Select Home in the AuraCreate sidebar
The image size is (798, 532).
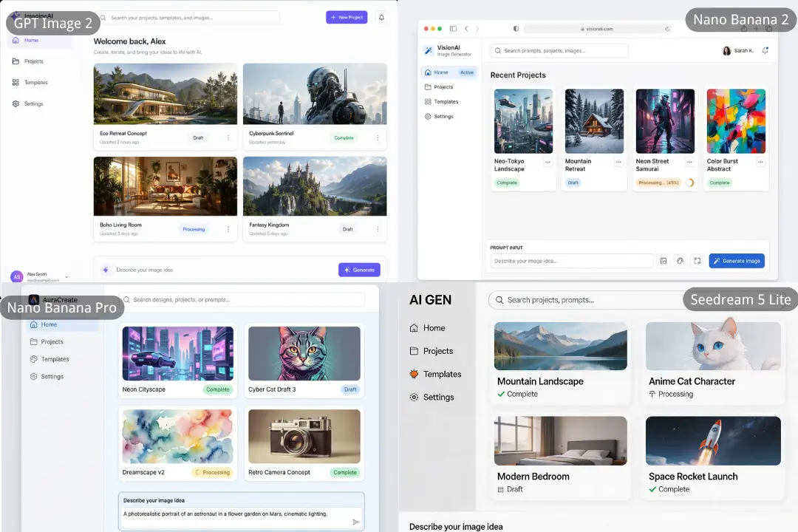pos(62,324)
